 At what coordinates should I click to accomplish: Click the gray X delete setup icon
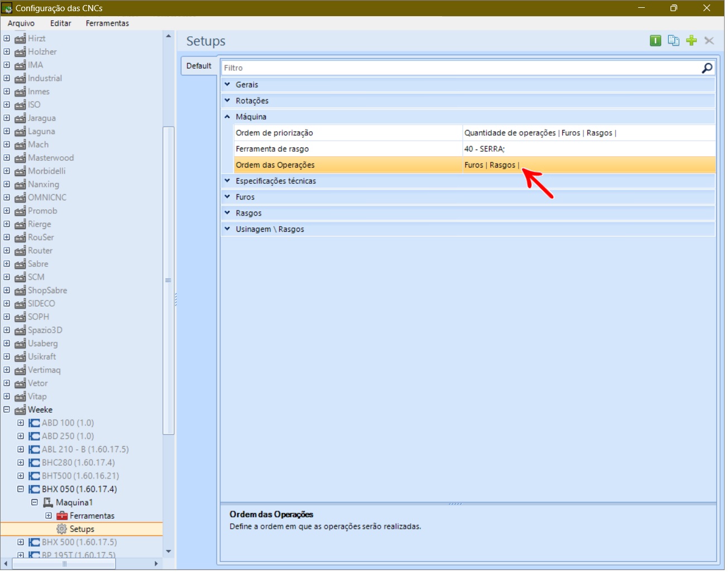tap(710, 41)
